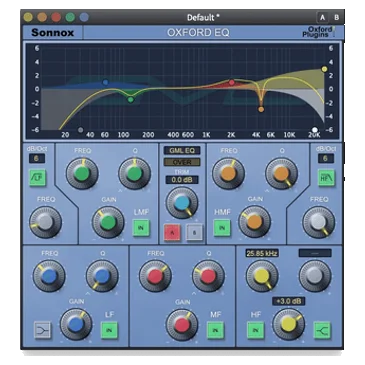Toggle the MF band IN button
This screenshot has height=365, width=365.
(x=215, y=330)
